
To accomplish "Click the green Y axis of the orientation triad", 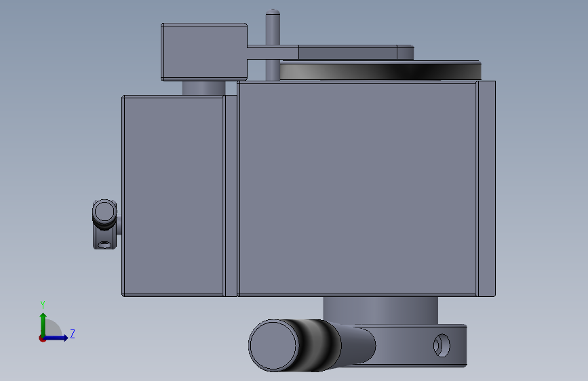I will click(x=43, y=324).
